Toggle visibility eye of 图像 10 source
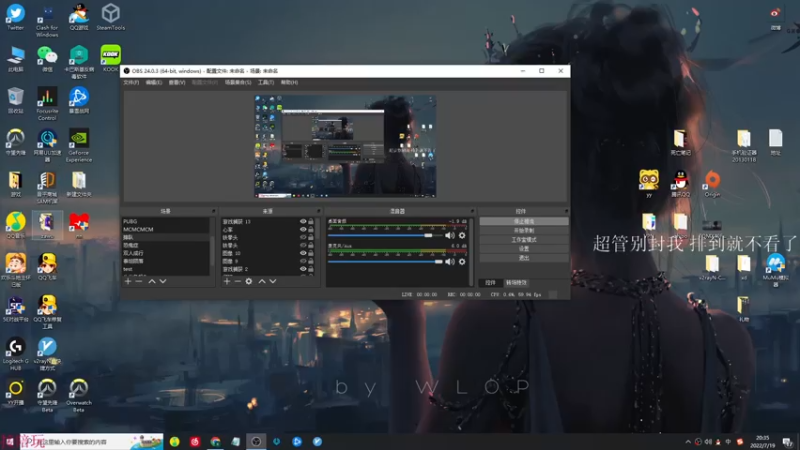The image size is (800, 450). coord(303,253)
